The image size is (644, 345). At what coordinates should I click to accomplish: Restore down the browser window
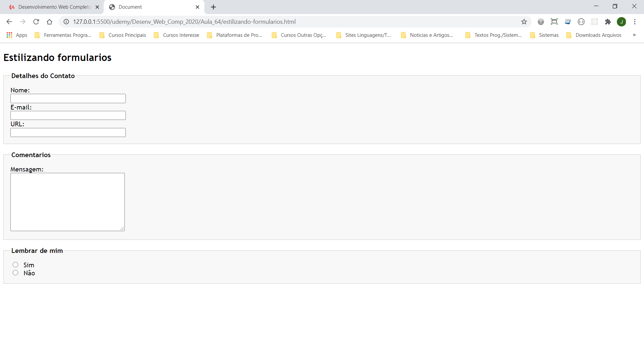615,6
